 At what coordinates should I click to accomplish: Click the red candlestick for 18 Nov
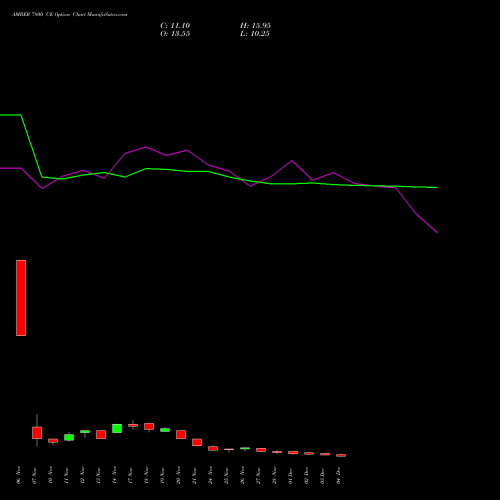[x=149, y=427]
